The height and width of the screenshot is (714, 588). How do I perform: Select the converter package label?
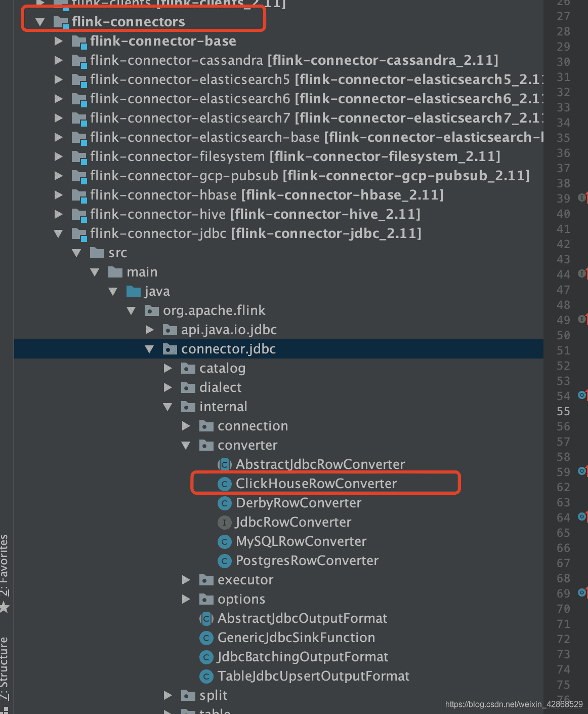coord(247,445)
